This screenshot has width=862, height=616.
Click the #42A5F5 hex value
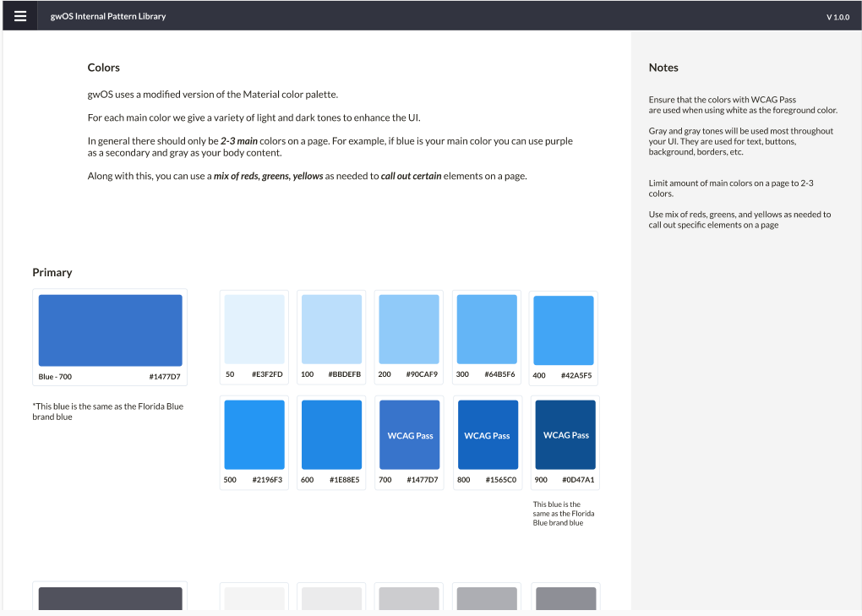576,375
